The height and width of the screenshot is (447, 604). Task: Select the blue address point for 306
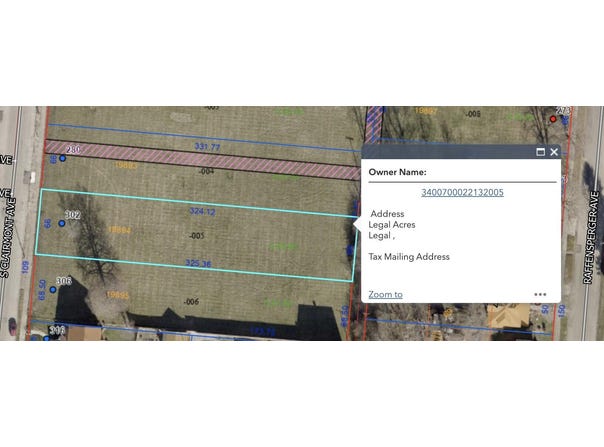coord(53,289)
